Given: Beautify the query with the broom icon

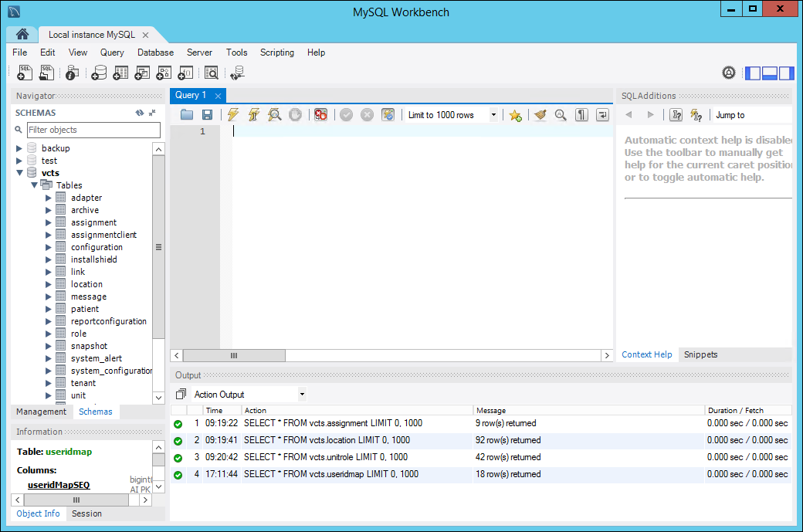Looking at the screenshot, I should tap(540, 115).
